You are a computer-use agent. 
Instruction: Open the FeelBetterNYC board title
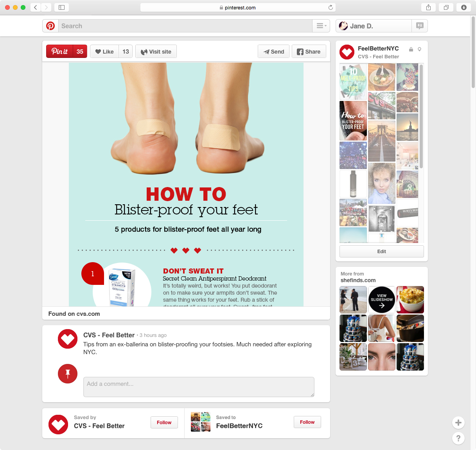click(378, 49)
